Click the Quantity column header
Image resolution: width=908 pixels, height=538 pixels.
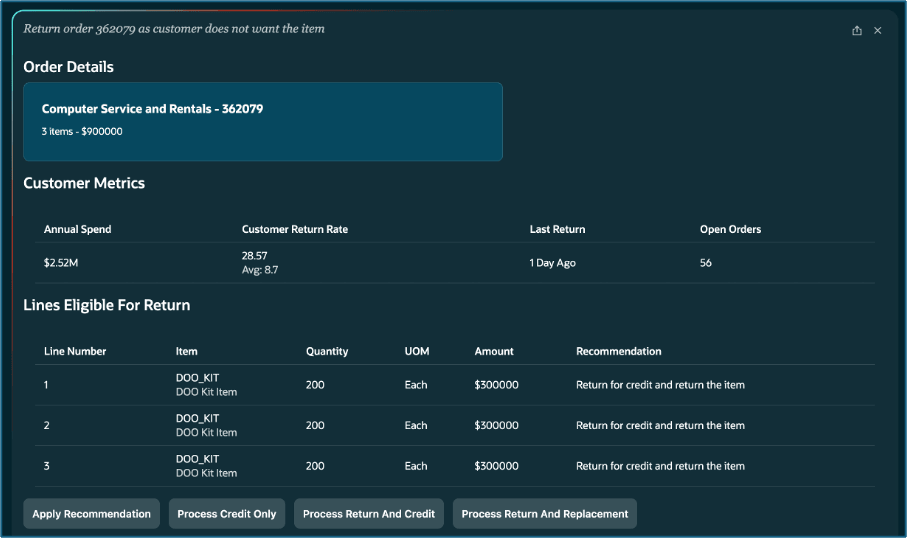click(x=327, y=352)
